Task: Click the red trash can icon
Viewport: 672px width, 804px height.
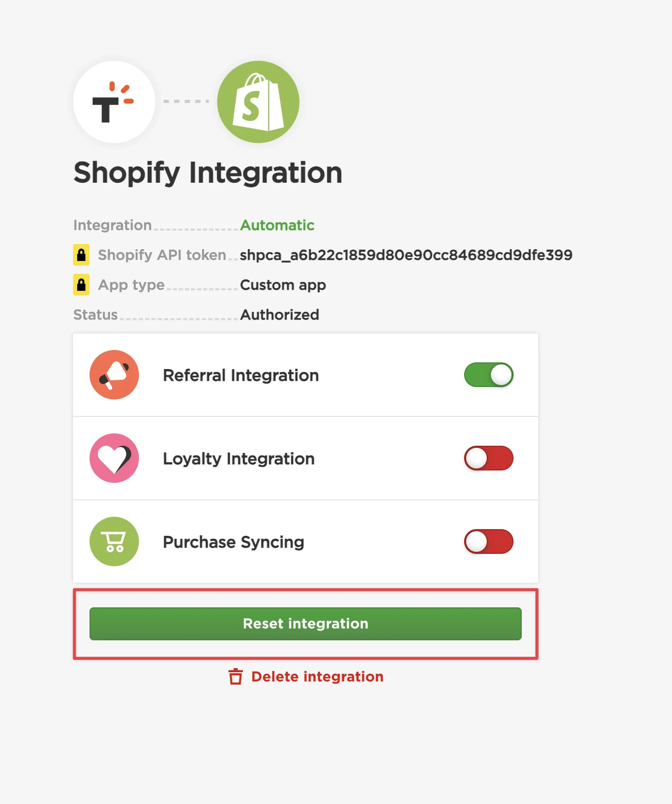Action: 236,676
